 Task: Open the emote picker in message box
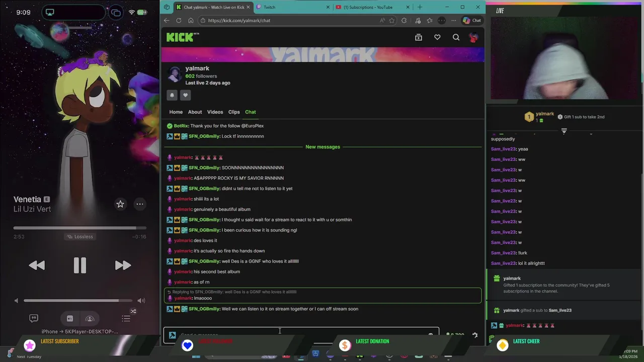[431, 335]
